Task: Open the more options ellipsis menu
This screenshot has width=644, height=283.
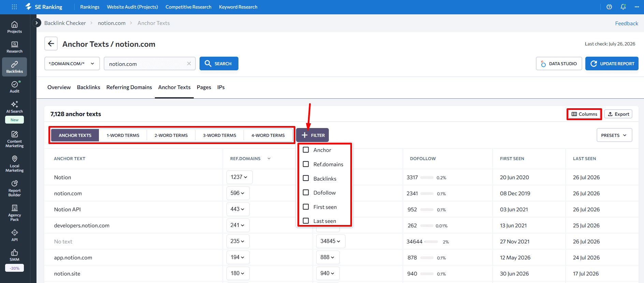Action: 637,7
